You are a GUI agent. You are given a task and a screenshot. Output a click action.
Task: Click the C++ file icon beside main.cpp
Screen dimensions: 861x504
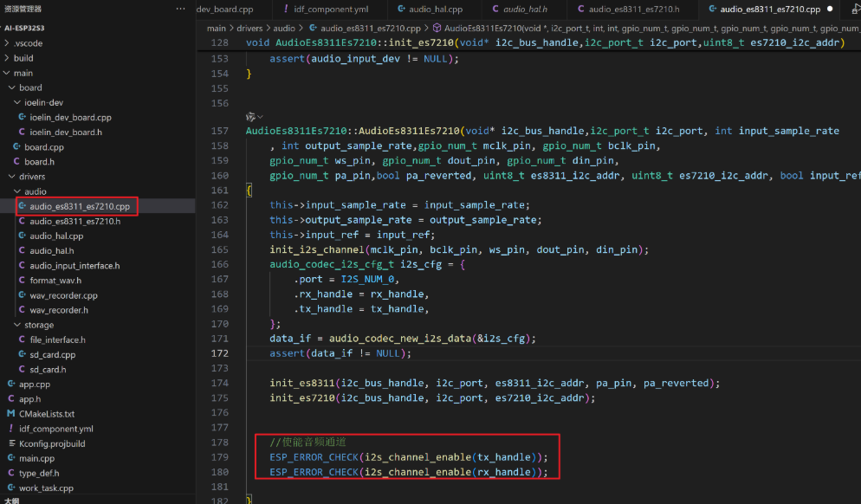pos(11,457)
